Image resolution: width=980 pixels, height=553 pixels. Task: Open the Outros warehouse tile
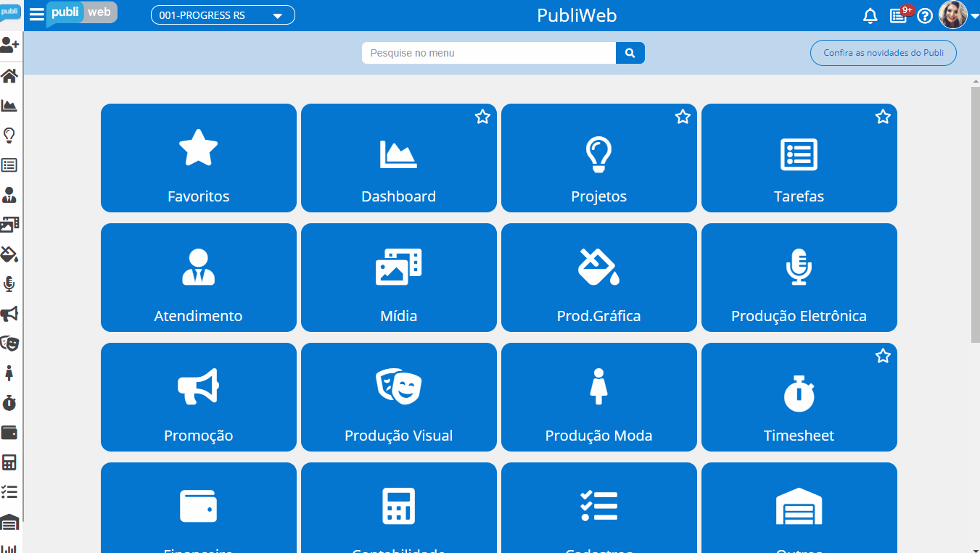pyautogui.click(x=799, y=507)
